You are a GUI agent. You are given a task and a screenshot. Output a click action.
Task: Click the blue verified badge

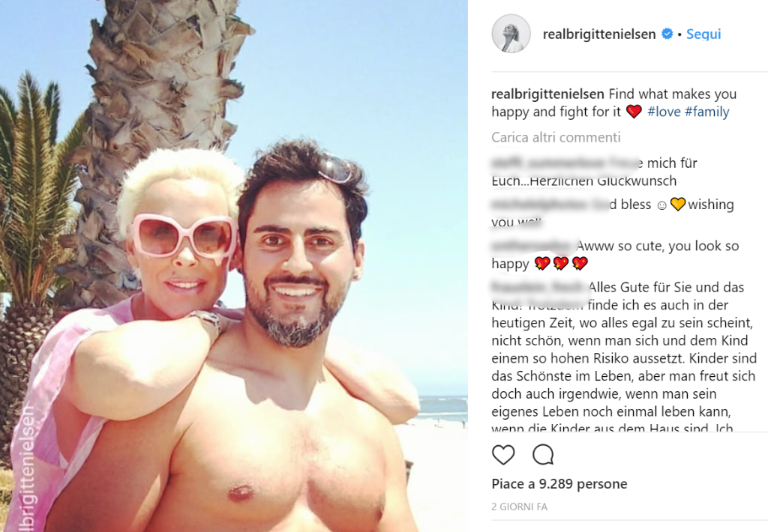pyautogui.click(x=667, y=34)
